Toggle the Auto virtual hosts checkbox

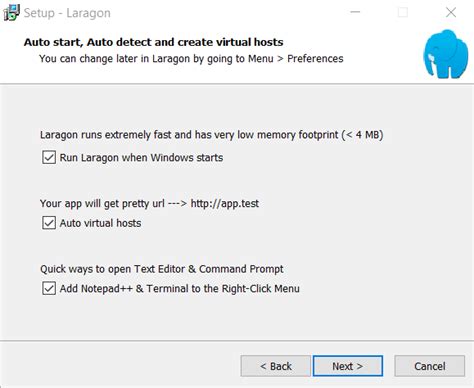[49, 223]
